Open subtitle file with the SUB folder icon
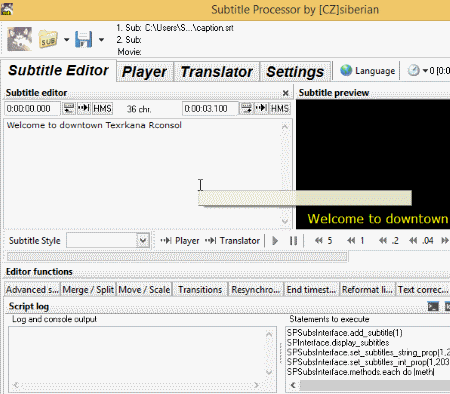The height and width of the screenshot is (394, 450). (48, 39)
